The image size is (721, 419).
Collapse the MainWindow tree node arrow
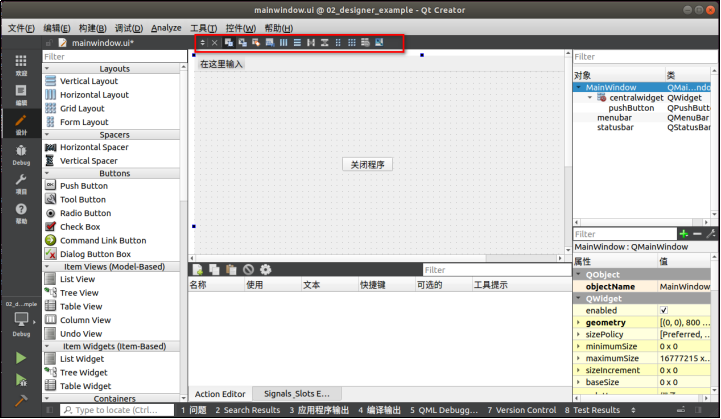(579, 87)
